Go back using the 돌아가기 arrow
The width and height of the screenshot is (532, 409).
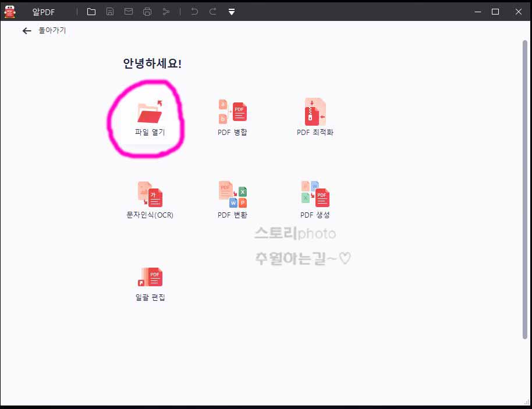click(x=27, y=31)
